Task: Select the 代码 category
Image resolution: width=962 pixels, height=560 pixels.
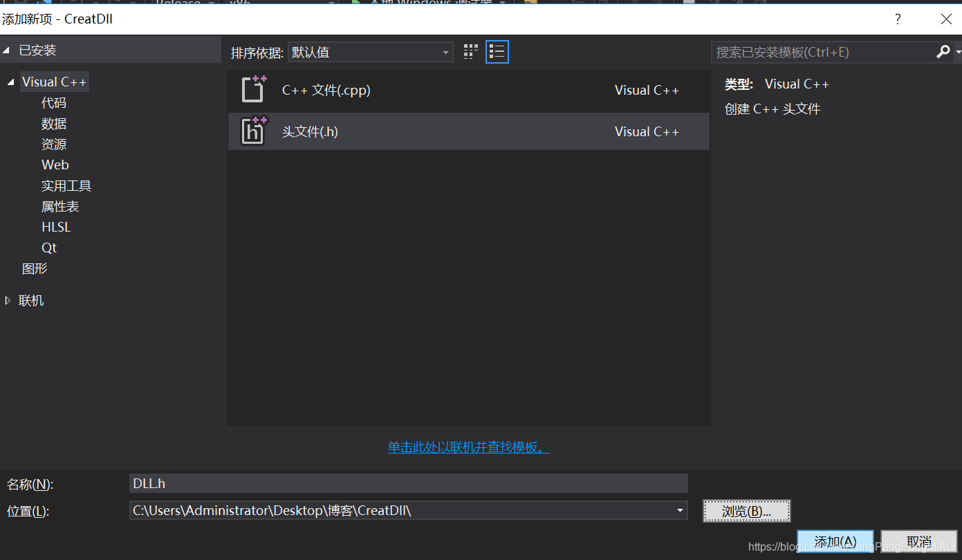Action: [54, 103]
